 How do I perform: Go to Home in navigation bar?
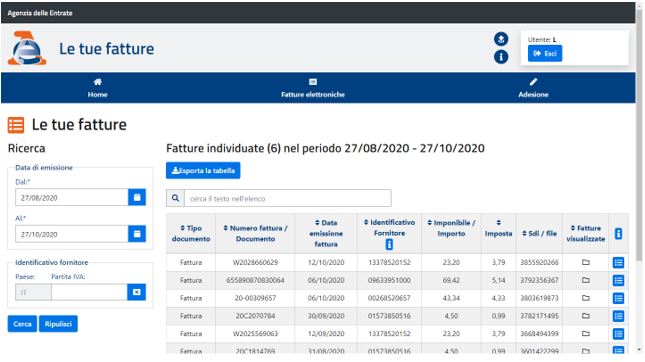(97, 88)
